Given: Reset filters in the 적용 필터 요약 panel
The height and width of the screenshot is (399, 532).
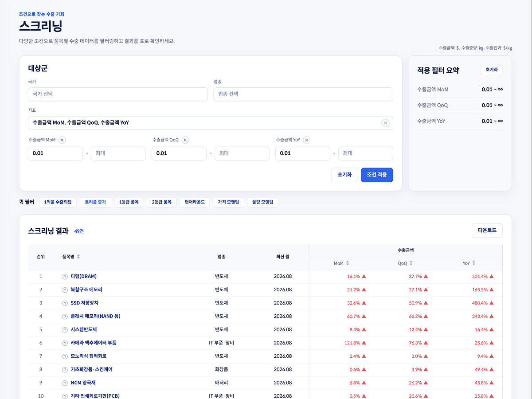Looking at the screenshot, I should click(492, 70).
